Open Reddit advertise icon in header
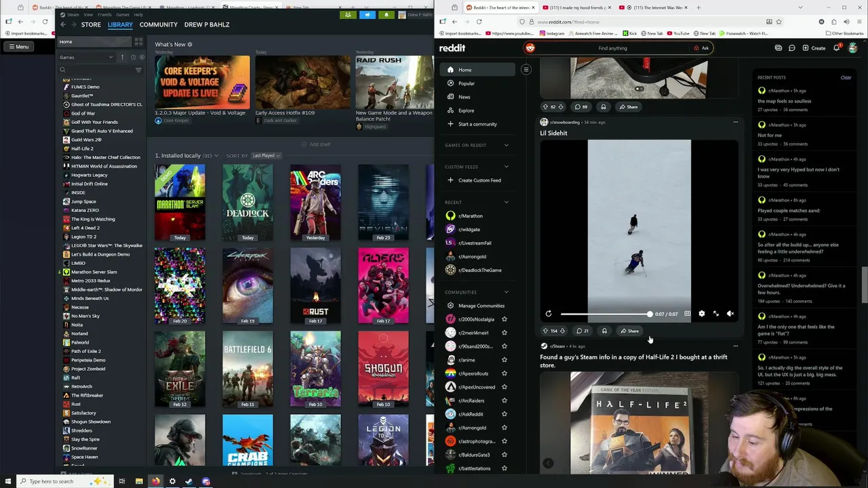The width and height of the screenshot is (868, 488). [778, 48]
